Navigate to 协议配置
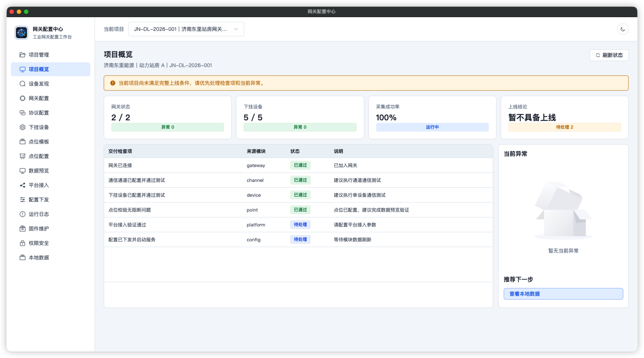644x358 pixels. point(51,113)
